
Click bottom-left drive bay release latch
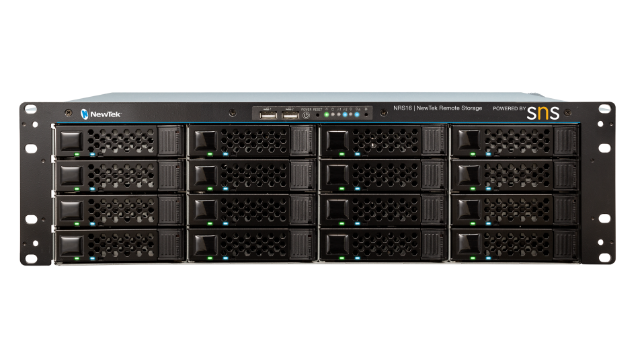tap(71, 245)
